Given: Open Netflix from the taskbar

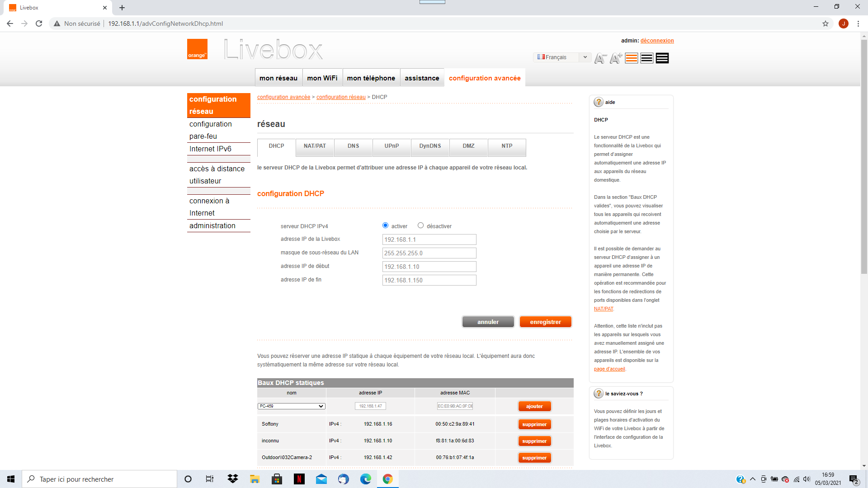Looking at the screenshot, I should click(x=299, y=479).
